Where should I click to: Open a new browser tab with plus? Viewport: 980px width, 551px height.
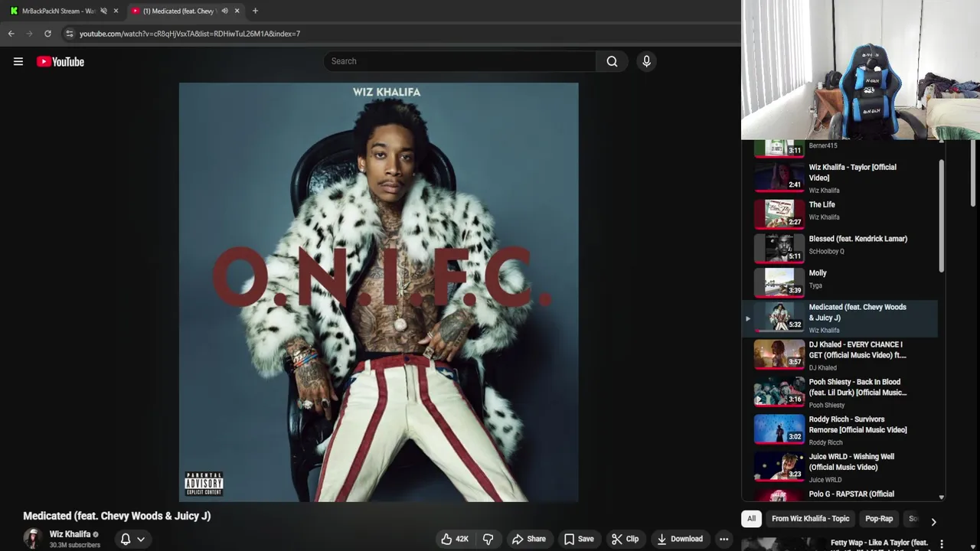(255, 11)
